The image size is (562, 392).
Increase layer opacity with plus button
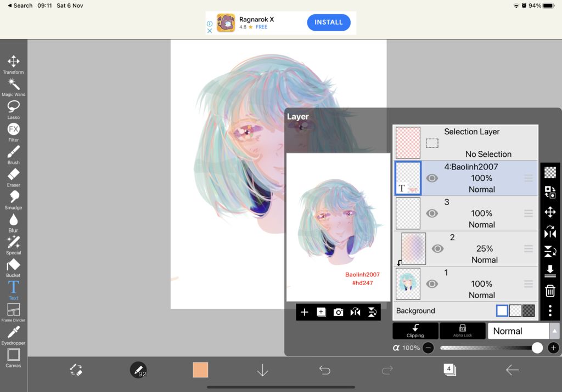[553, 348]
